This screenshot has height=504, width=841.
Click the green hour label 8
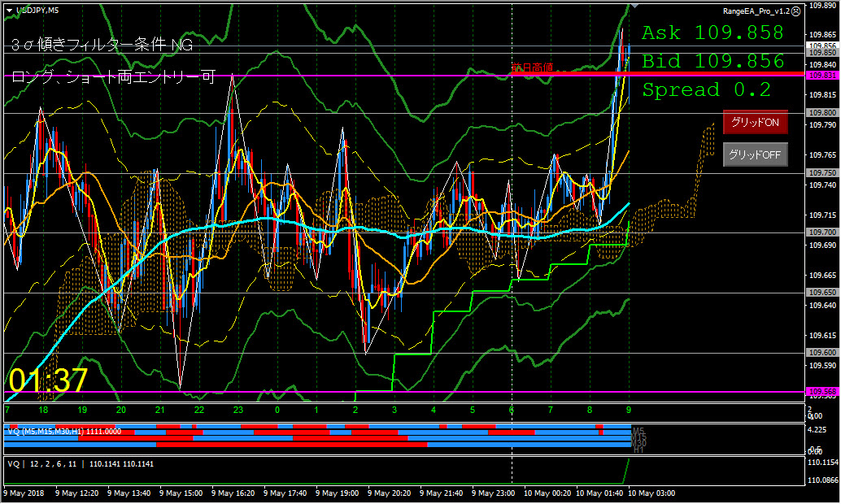pos(590,411)
